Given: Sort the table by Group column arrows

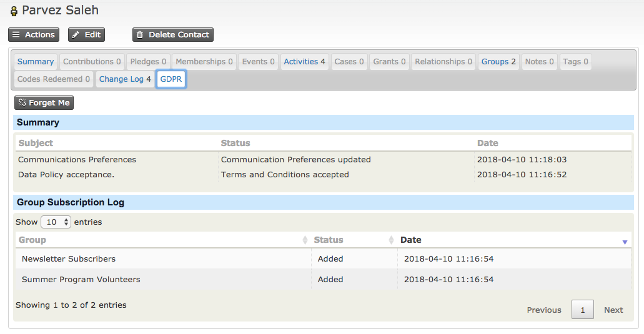Looking at the screenshot, I should click(x=305, y=240).
